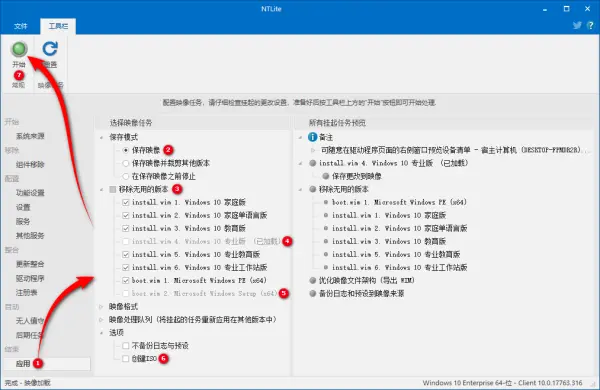Click grey bullet before 备份日志和预设到映像来源
600x390 pixels.
(x=313, y=294)
